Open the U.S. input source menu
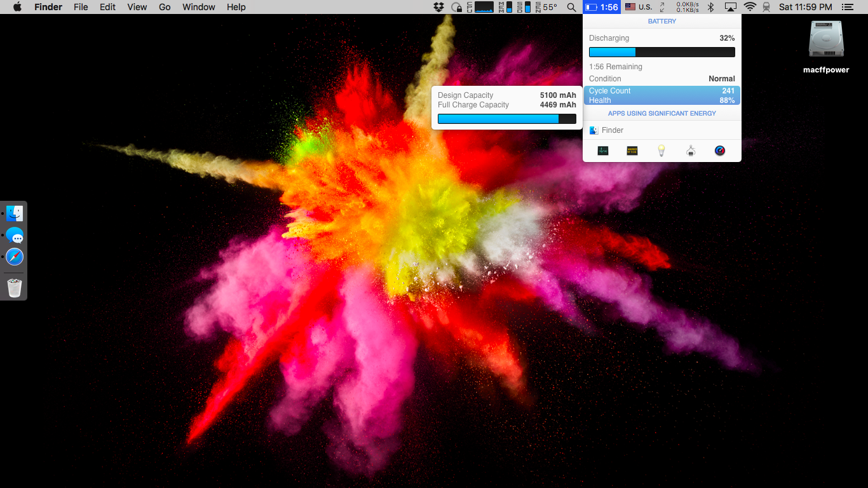The image size is (868, 488). pyautogui.click(x=639, y=7)
